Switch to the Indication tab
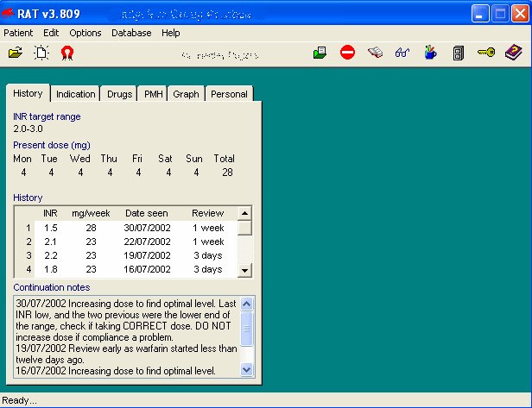532x408 pixels. tap(76, 94)
